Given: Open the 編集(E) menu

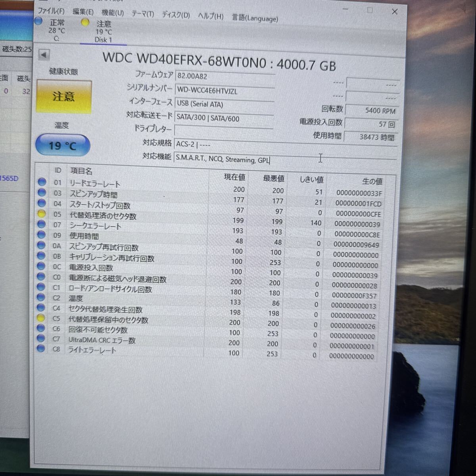Looking at the screenshot, I should coord(83,12).
